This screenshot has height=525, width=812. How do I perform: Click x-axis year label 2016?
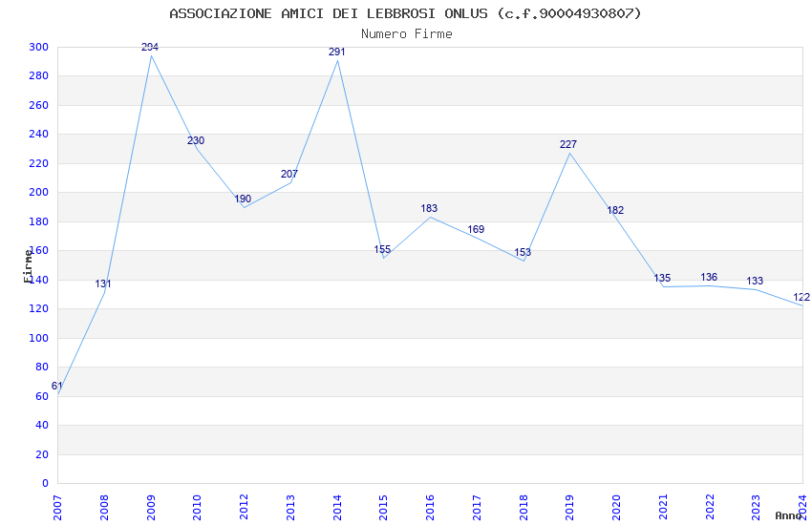[x=430, y=508]
